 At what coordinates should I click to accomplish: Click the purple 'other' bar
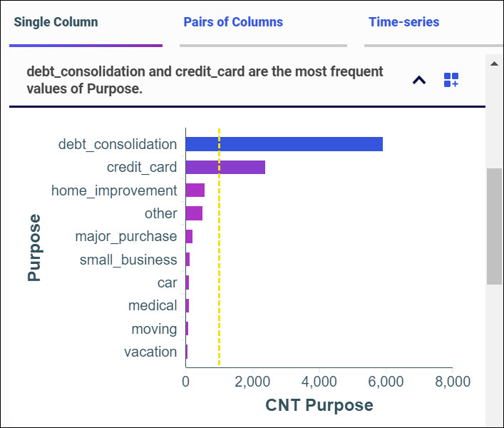194,213
